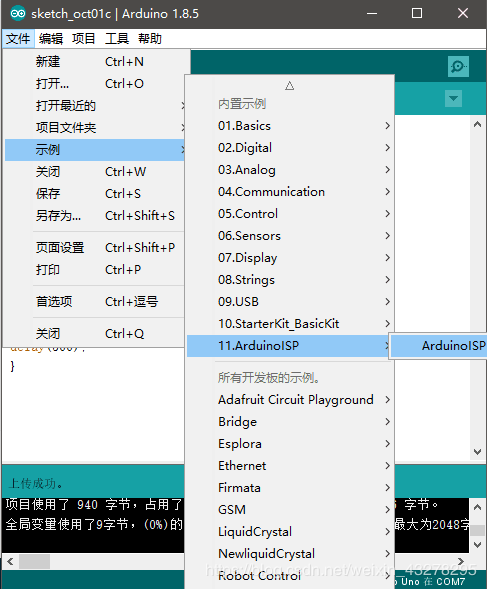Expand 03.Analog examples
The width and height of the screenshot is (487, 589).
coord(290,170)
